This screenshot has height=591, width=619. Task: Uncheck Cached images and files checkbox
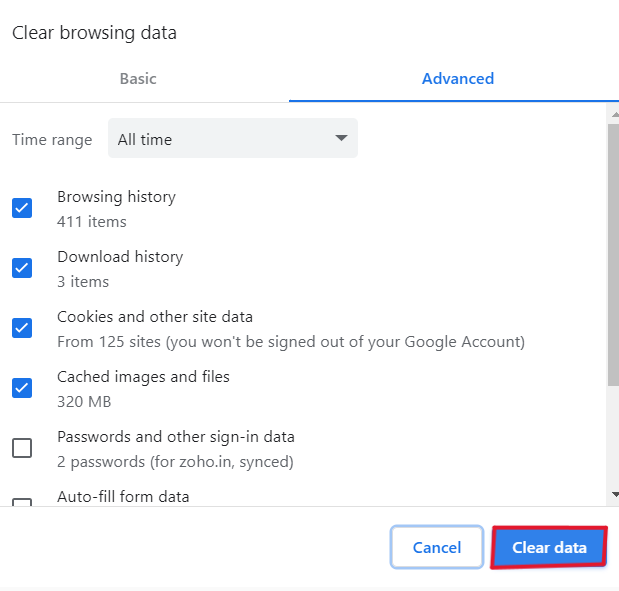click(x=22, y=388)
